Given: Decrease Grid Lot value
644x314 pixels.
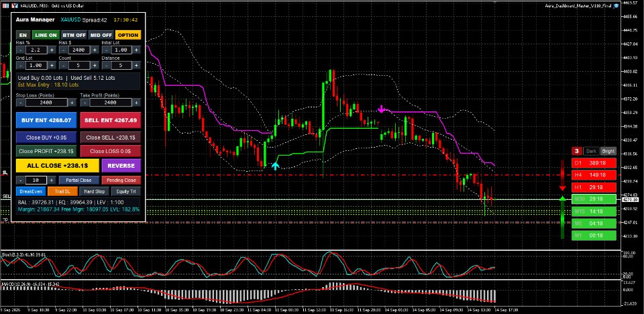Looking at the screenshot, I should (20, 65).
